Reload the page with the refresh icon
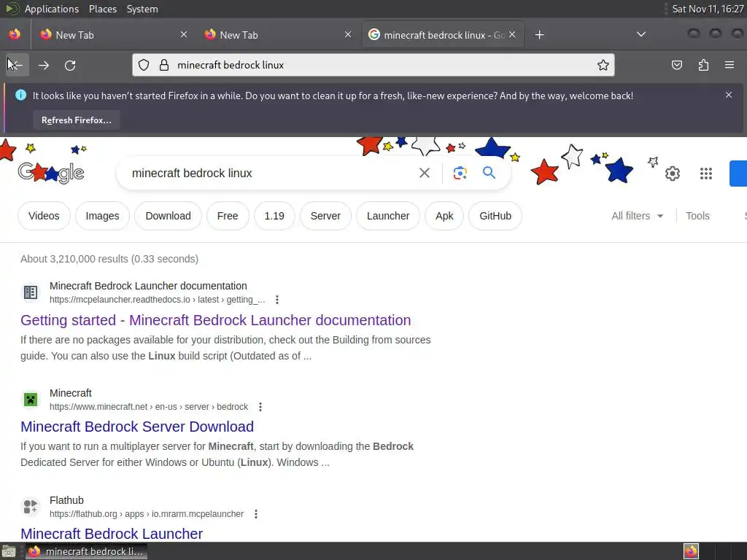The height and width of the screenshot is (560, 747). 70,65
